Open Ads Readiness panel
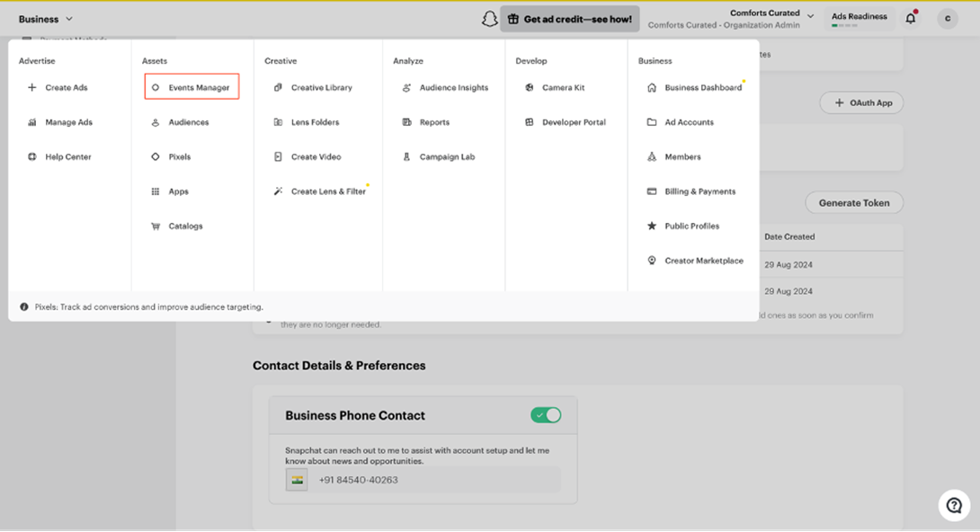 coord(860,19)
